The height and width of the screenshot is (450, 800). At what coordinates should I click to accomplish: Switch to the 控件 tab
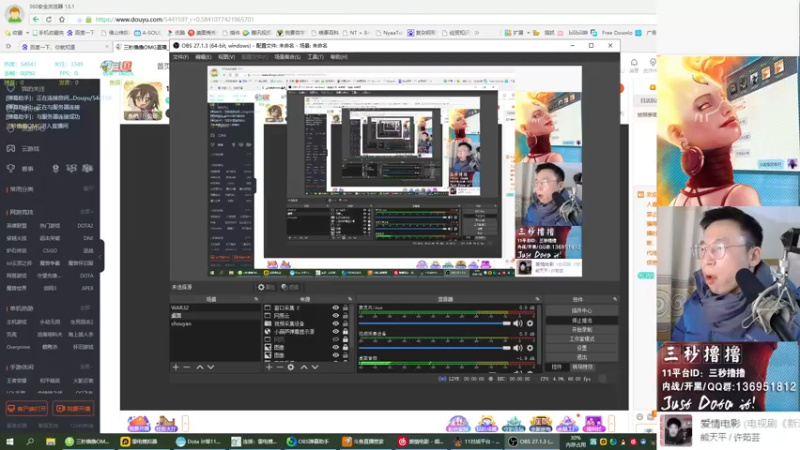coord(557,367)
